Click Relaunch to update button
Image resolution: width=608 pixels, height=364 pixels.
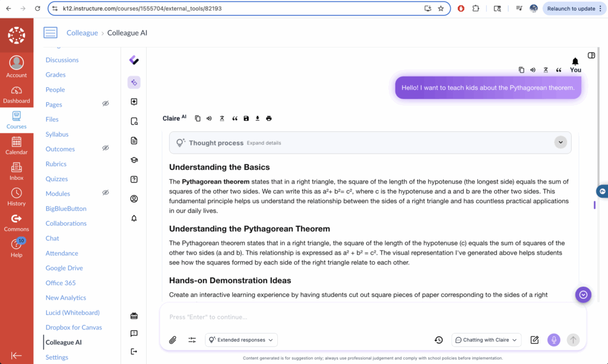point(571,8)
